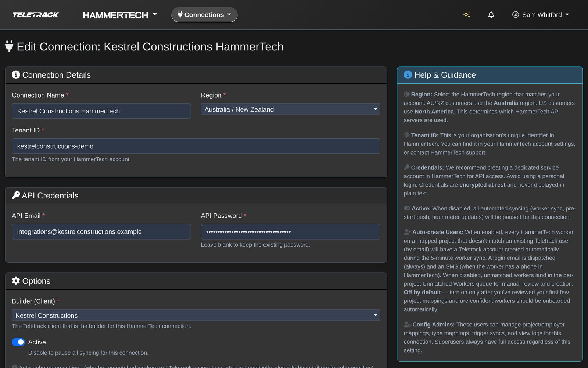Open notifications bell

pos(491,15)
